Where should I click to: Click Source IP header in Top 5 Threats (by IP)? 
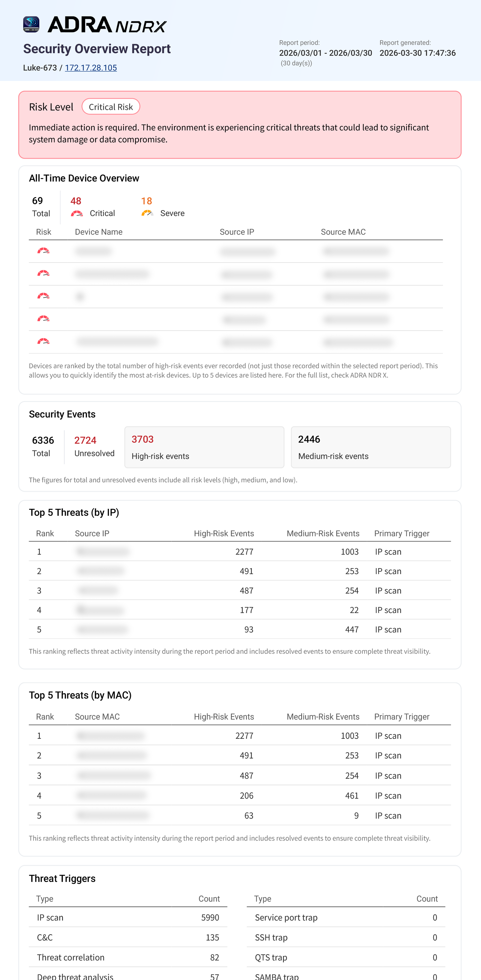92,533
